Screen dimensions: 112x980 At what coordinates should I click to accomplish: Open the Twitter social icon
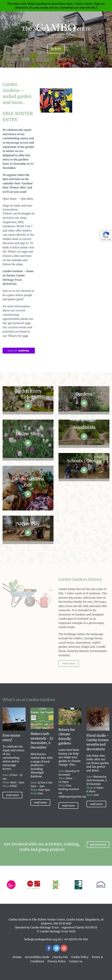point(56,948)
